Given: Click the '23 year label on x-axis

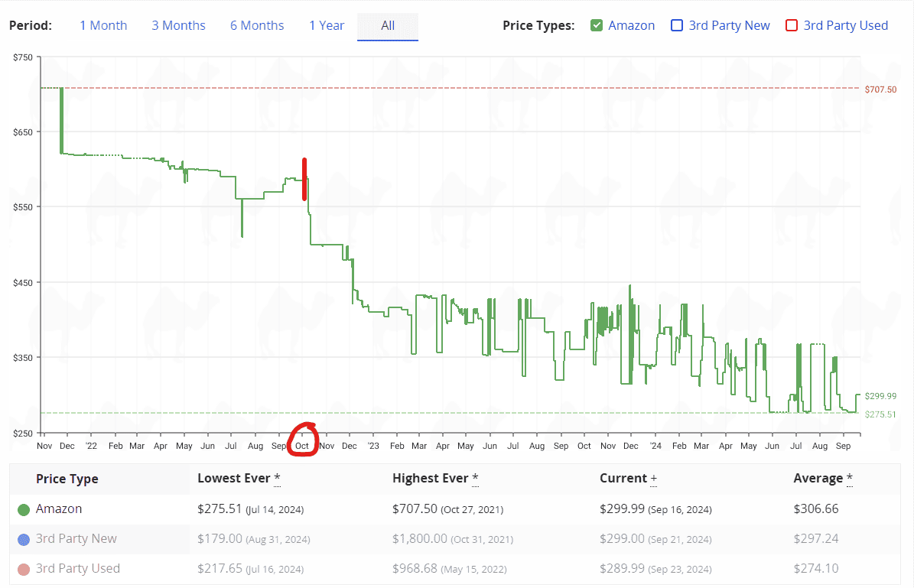Looking at the screenshot, I should coord(373,446).
